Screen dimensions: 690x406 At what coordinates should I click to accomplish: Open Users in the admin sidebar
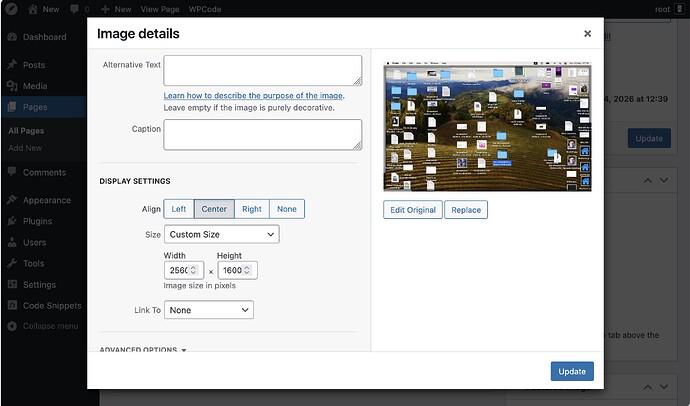point(34,242)
